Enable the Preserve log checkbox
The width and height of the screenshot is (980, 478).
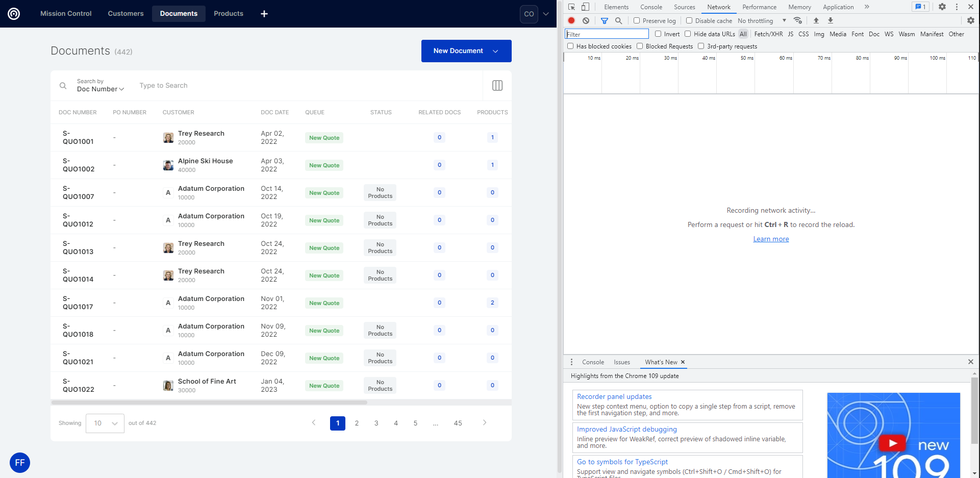coord(637,21)
